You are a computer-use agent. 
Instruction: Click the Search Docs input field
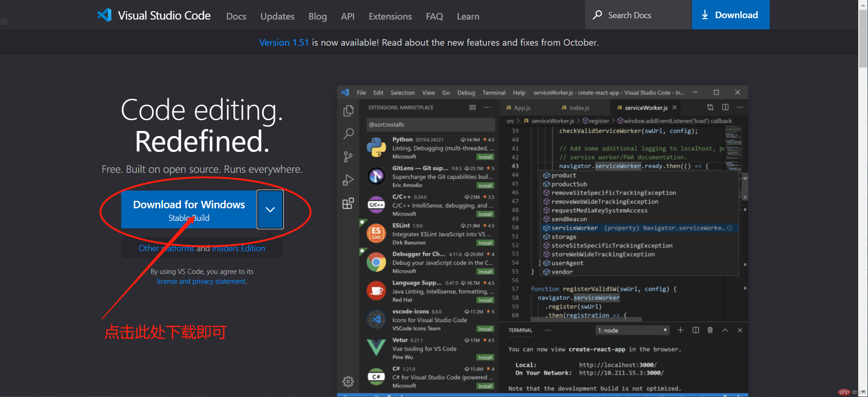[638, 15]
